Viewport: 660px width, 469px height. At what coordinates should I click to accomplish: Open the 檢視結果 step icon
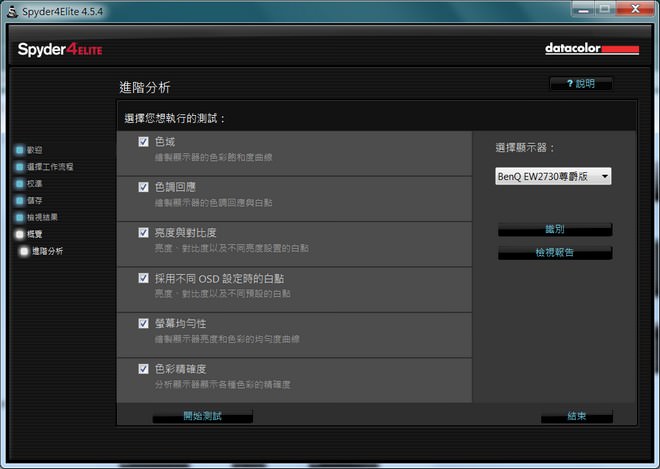pos(19,217)
